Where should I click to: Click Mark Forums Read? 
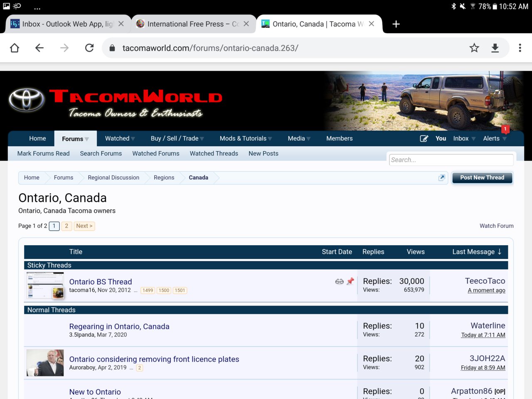tap(44, 153)
